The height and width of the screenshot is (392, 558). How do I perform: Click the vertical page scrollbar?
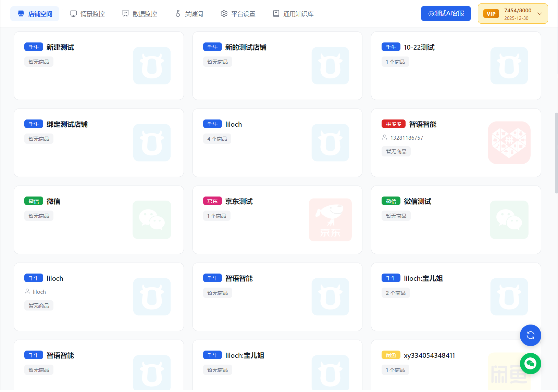tap(556, 153)
